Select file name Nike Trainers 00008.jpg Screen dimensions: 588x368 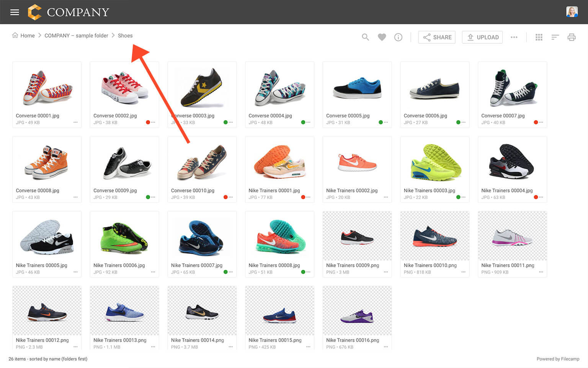click(274, 265)
